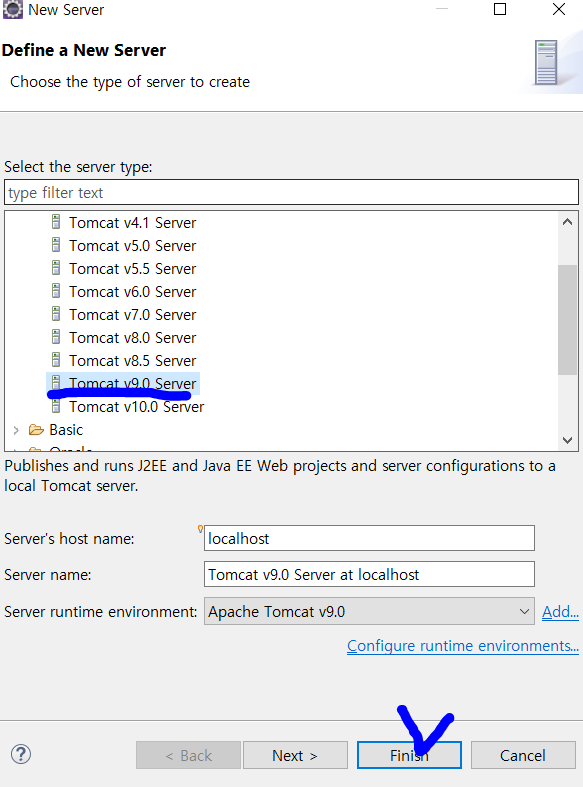Click the Basic folder icon
The width and height of the screenshot is (583, 787).
coord(36,430)
